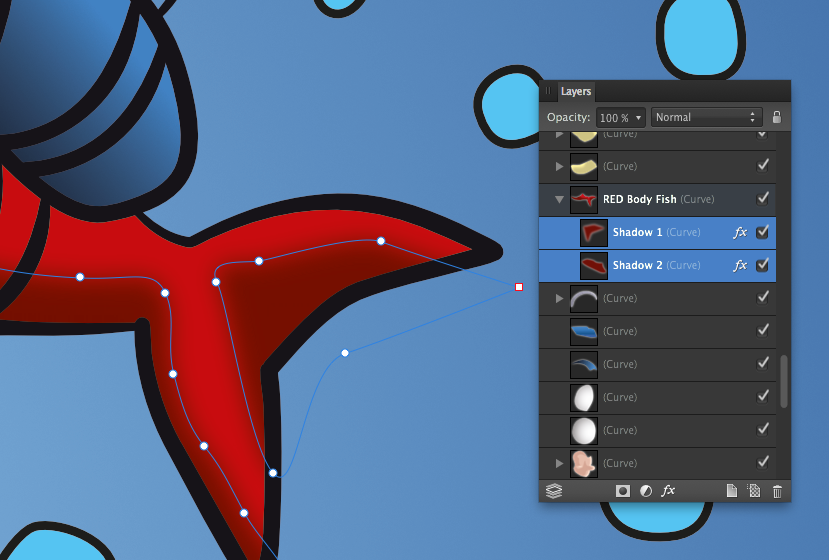Click the Shadow 2 layer thumbnail
The width and height of the screenshot is (829, 560).
[593, 265]
